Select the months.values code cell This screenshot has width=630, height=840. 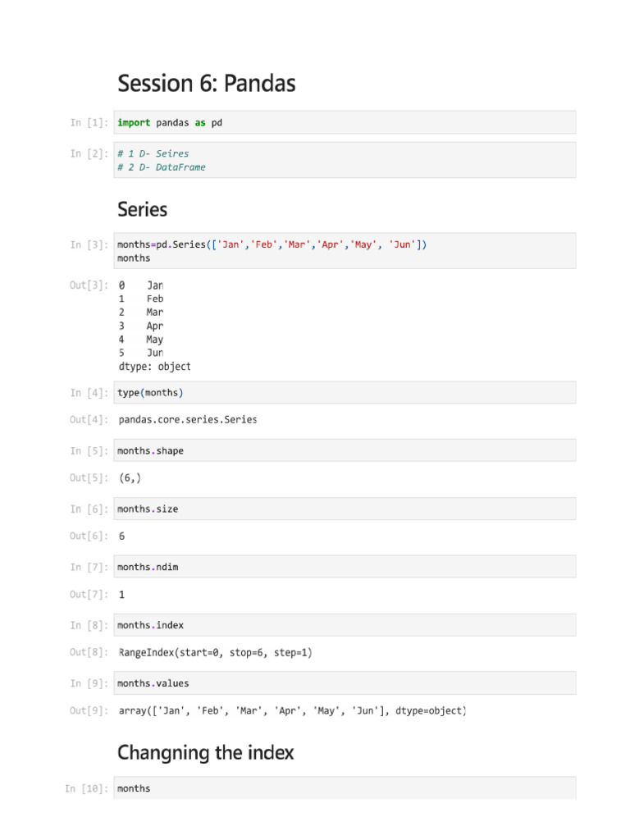tap(345, 683)
